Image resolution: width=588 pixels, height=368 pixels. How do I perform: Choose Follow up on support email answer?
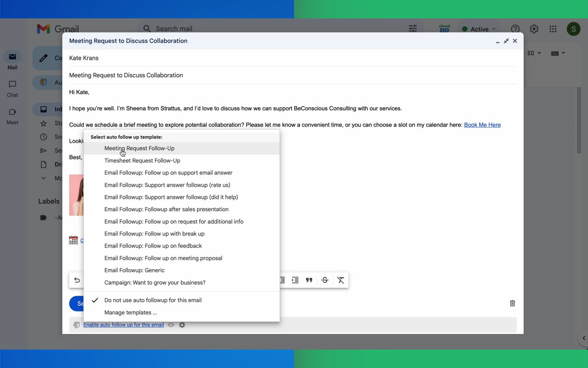tap(181, 172)
